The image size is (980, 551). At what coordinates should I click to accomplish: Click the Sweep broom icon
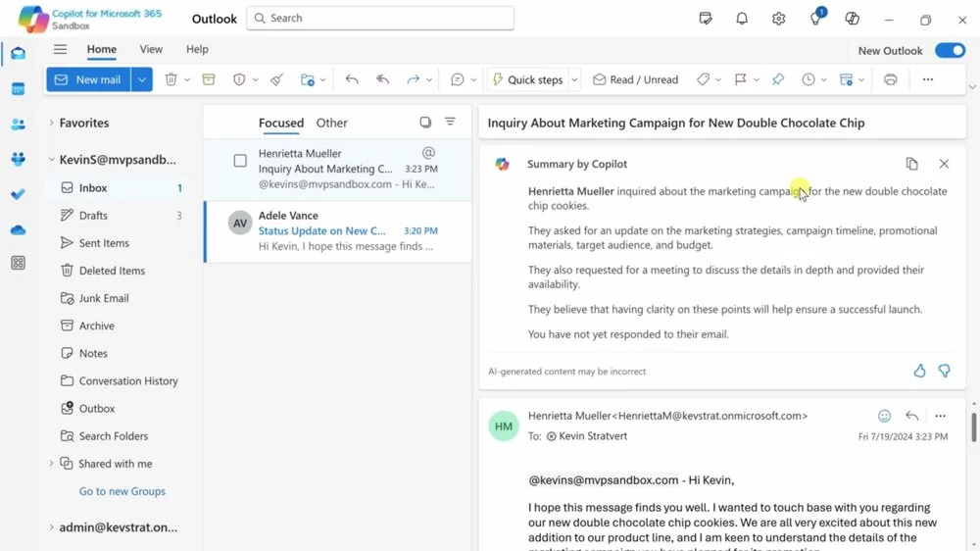276,79
